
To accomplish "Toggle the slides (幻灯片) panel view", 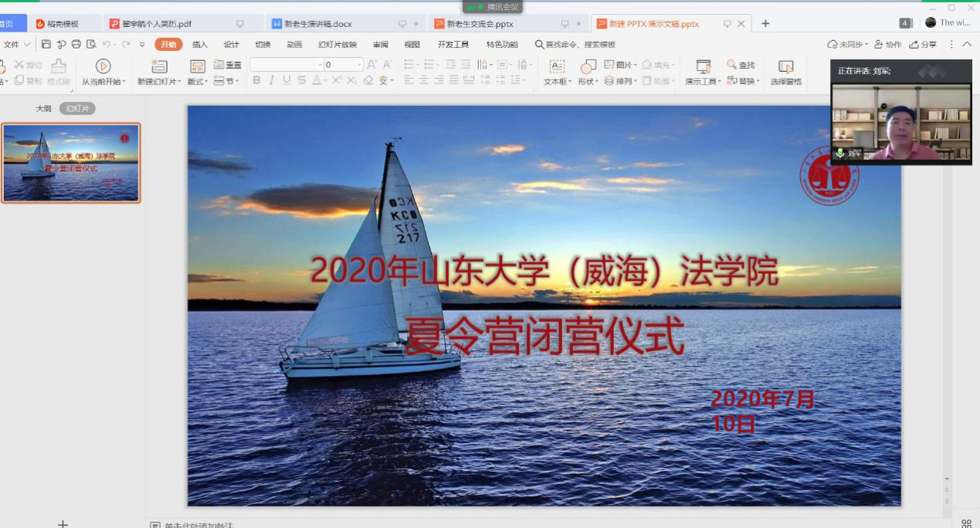I will coord(77,109).
